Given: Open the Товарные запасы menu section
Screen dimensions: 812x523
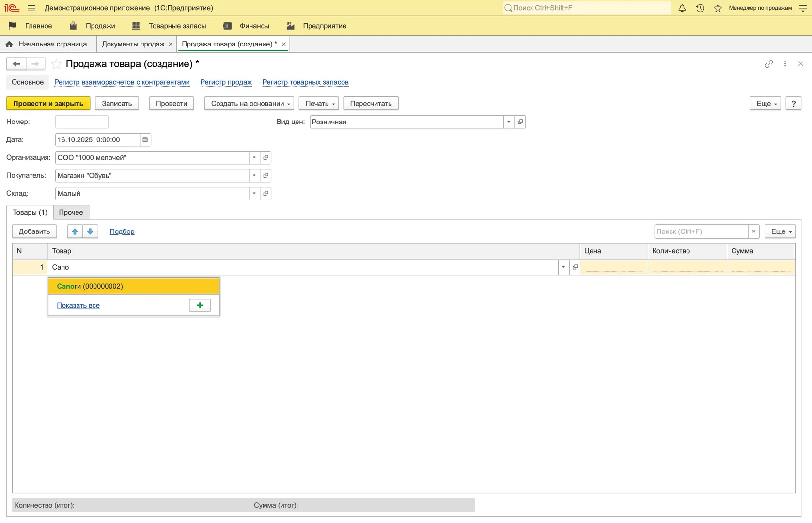Looking at the screenshot, I should 177,26.
